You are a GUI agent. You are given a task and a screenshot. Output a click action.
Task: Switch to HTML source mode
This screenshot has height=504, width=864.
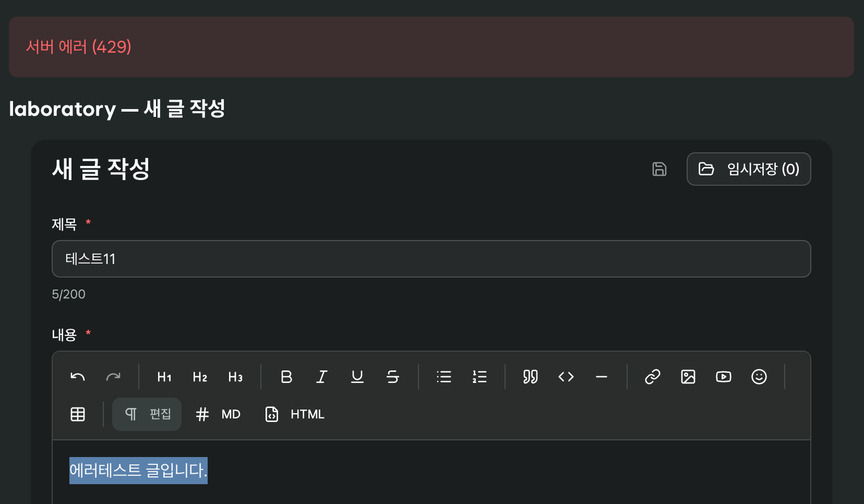pyautogui.click(x=295, y=414)
